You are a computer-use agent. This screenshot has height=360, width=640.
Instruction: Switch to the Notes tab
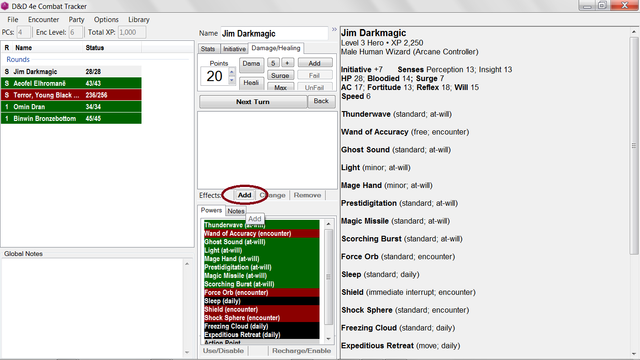[x=236, y=211]
